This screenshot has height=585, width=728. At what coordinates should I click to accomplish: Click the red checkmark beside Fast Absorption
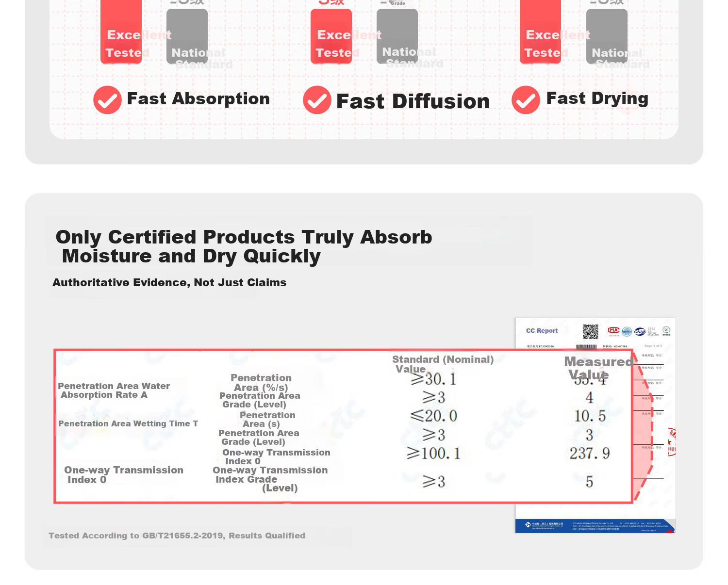coord(107,100)
